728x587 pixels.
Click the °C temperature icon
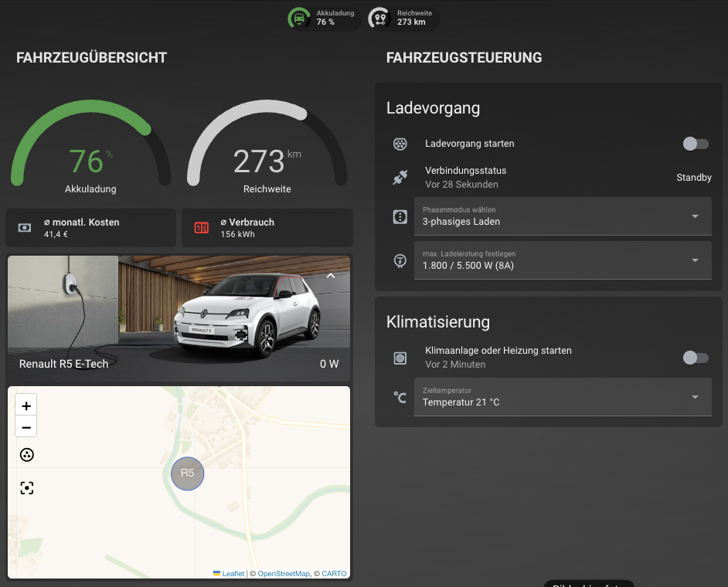(400, 397)
